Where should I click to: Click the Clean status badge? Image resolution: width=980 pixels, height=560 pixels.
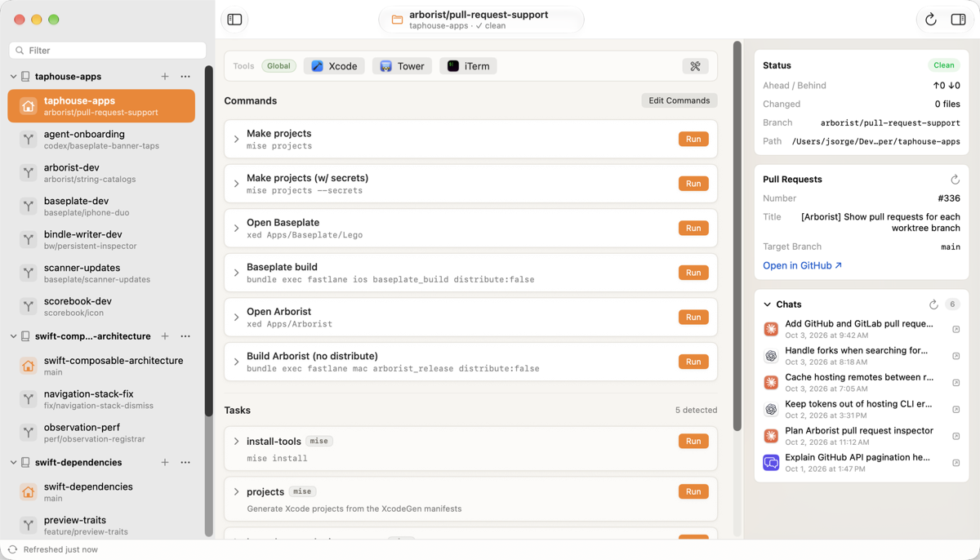(943, 65)
